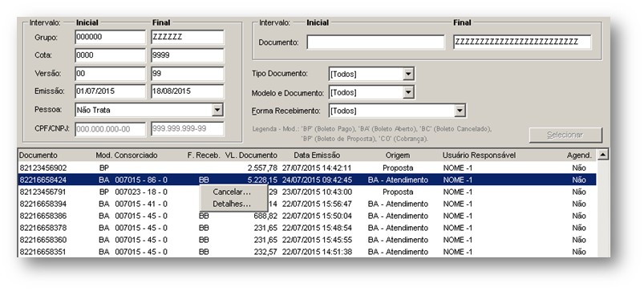The width and height of the screenshot is (644, 291).
Task: Click consorciado 007015 - 86 - 0
Action: coord(141,180)
